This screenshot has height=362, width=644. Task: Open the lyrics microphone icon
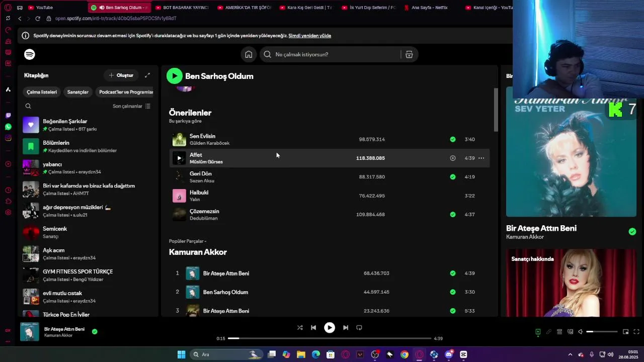coord(549,332)
